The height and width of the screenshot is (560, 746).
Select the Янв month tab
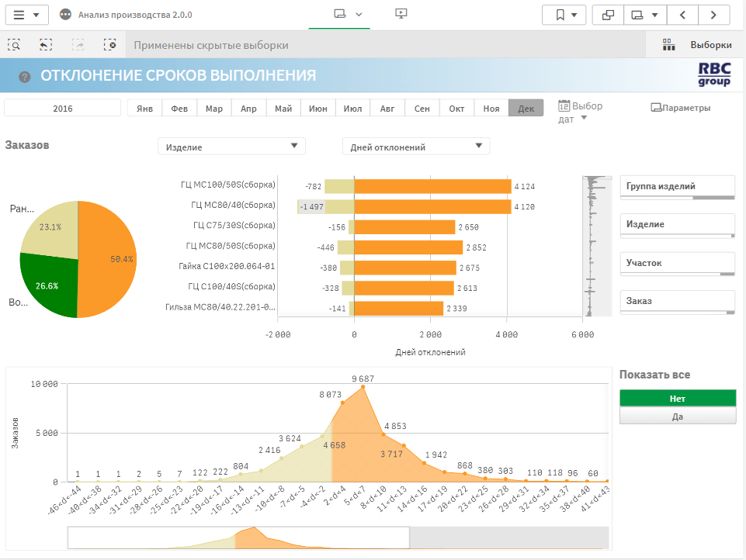point(144,109)
